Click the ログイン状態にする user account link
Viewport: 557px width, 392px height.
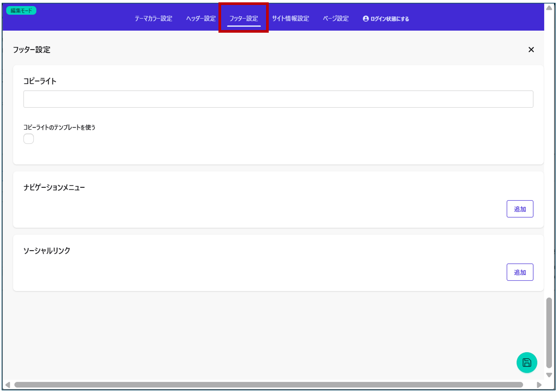[x=386, y=19]
